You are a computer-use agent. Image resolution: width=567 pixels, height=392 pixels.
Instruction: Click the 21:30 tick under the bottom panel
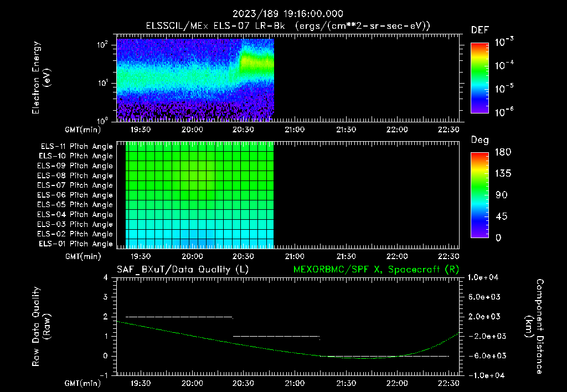[x=346, y=383]
